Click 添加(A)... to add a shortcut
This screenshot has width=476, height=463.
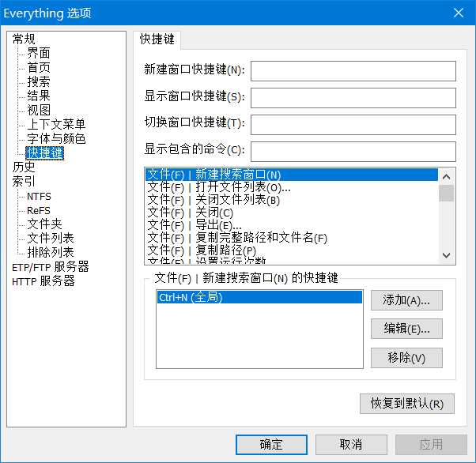tap(406, 300)
